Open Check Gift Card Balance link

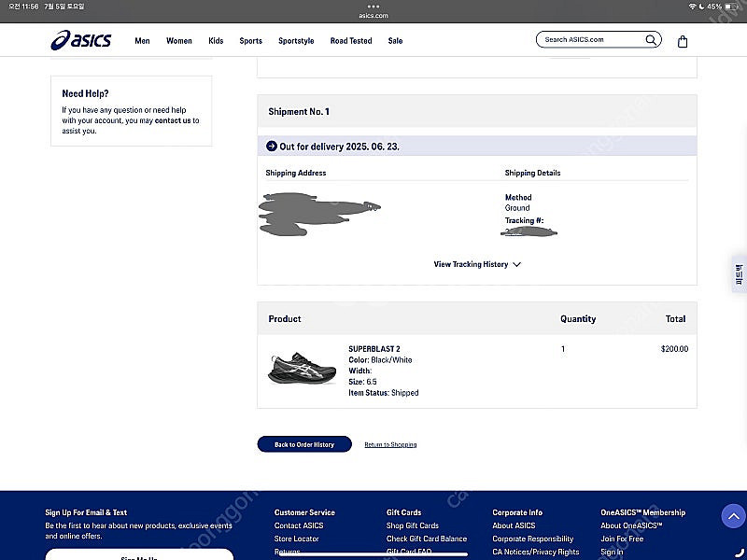[x=427, y=539]
